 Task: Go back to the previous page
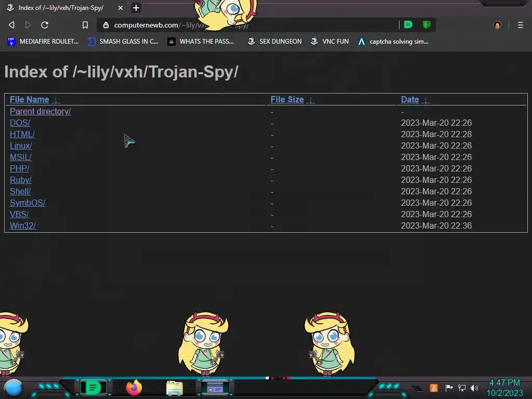[x=11, y=25]
